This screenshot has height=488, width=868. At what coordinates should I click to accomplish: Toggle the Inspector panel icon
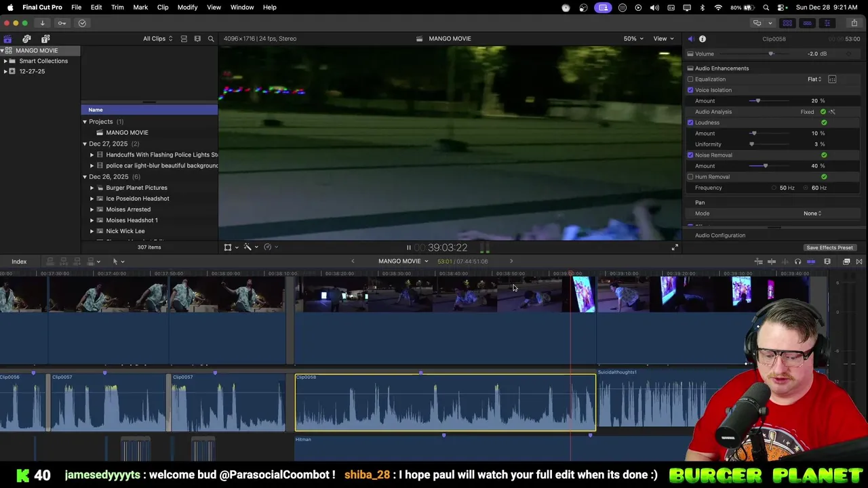(827, 23)
